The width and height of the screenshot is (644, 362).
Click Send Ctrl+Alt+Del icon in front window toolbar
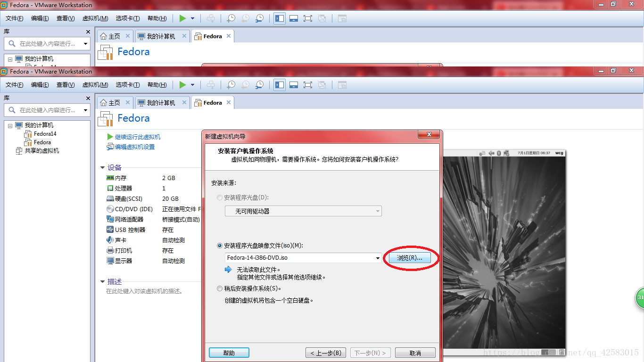coord(211,85)
